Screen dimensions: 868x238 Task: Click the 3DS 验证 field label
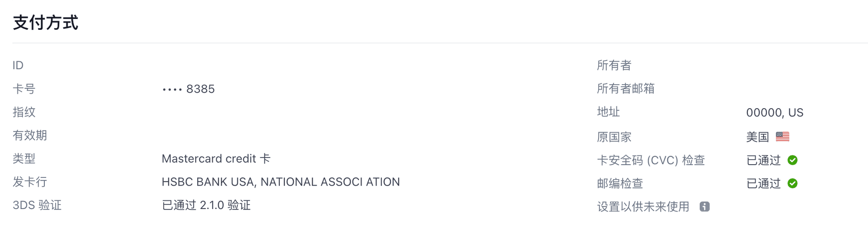pos(37,205)
